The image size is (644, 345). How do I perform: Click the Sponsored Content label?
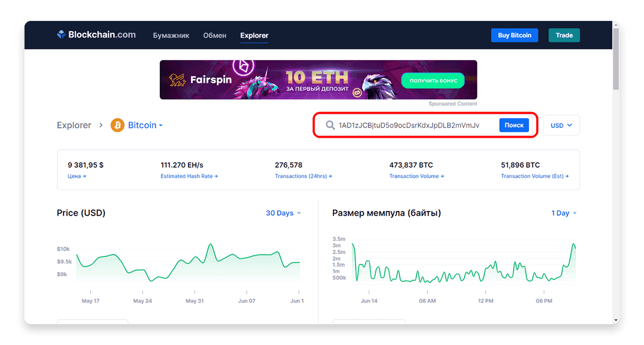453,104
